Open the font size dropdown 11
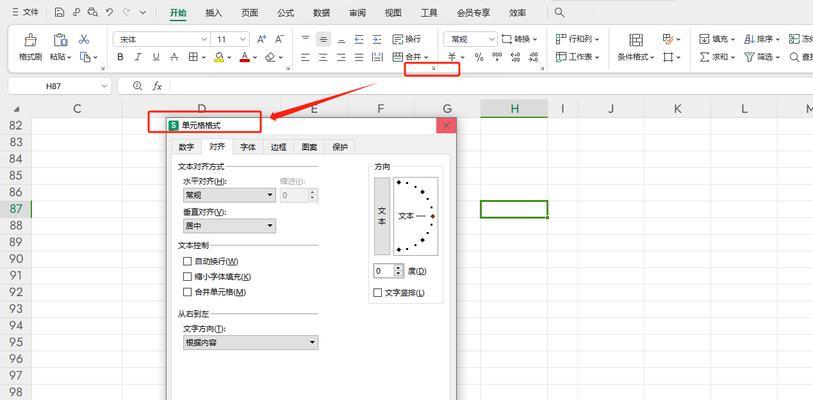The height and width of the screenshot is (400, 813). (x=244, y=39)
